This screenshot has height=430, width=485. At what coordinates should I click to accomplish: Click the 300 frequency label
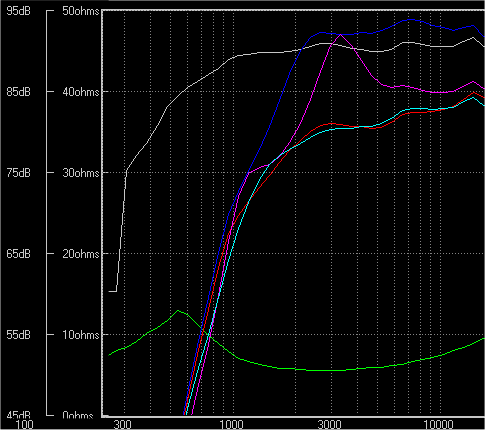(x=122, y=425)
